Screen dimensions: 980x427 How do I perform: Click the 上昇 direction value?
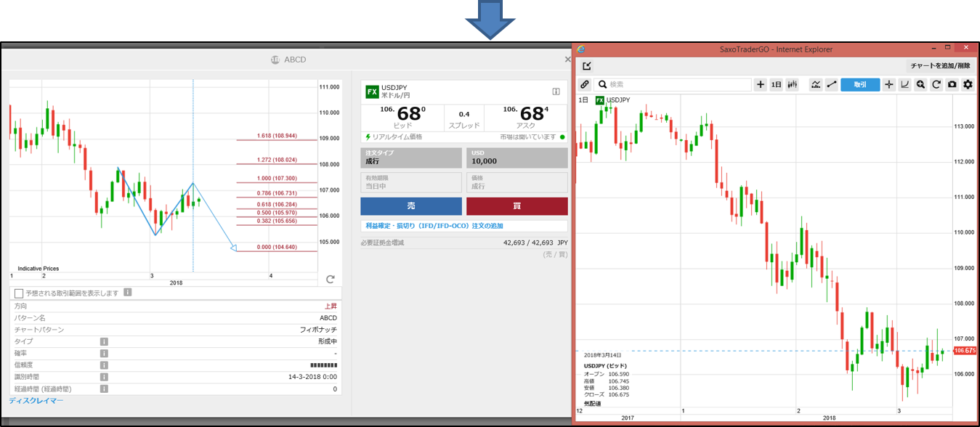(x=331, y=306)
